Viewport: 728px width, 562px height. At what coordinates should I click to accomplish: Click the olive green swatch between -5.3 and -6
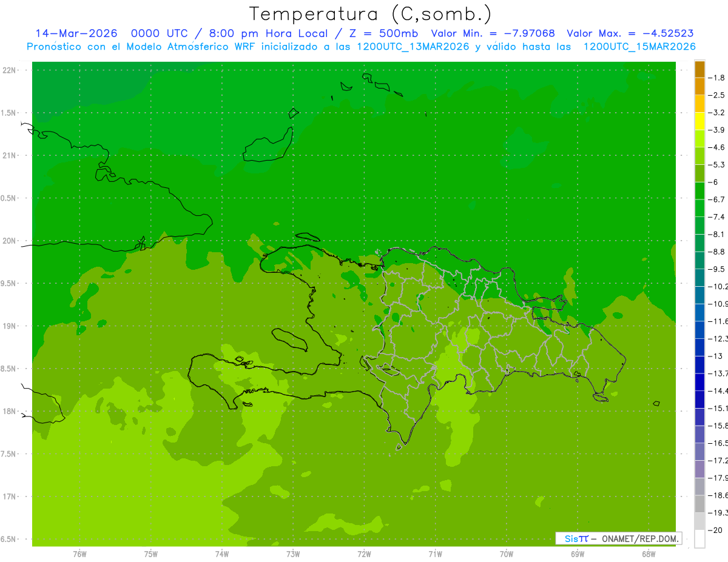pos(699,173)
